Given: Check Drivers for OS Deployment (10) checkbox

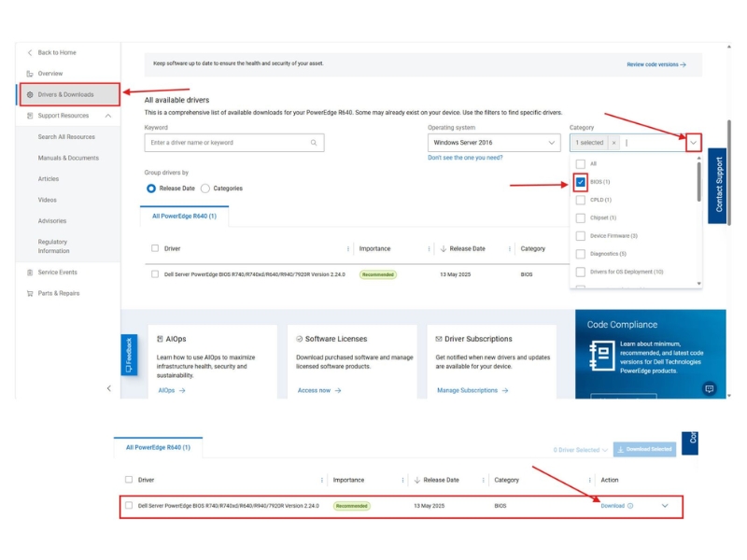Looking at the screenshot, I should click(580, 272).
